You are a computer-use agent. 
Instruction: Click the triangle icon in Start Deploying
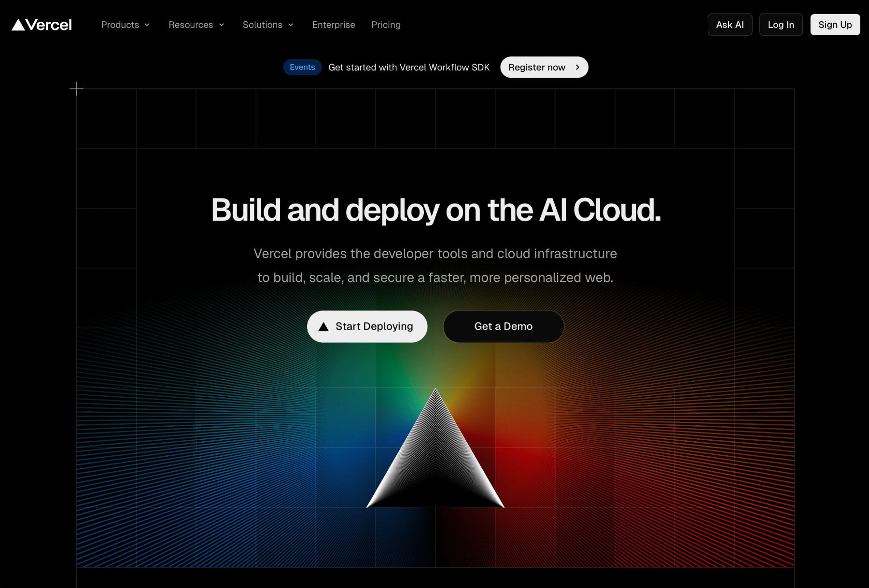[x=323, y=327]
